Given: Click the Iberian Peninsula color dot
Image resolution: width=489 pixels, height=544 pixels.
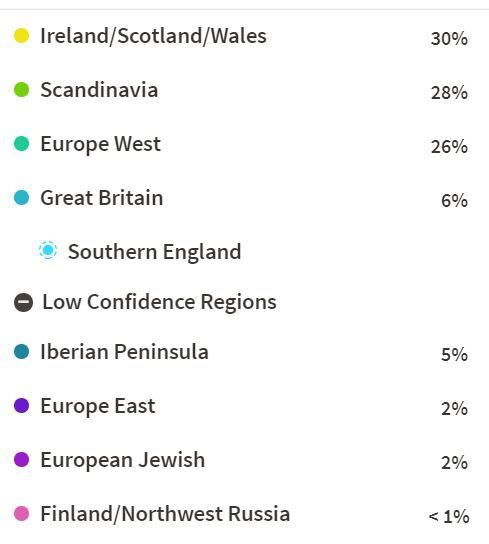Looking at the screenshot, I should click(x=22, y=351).
